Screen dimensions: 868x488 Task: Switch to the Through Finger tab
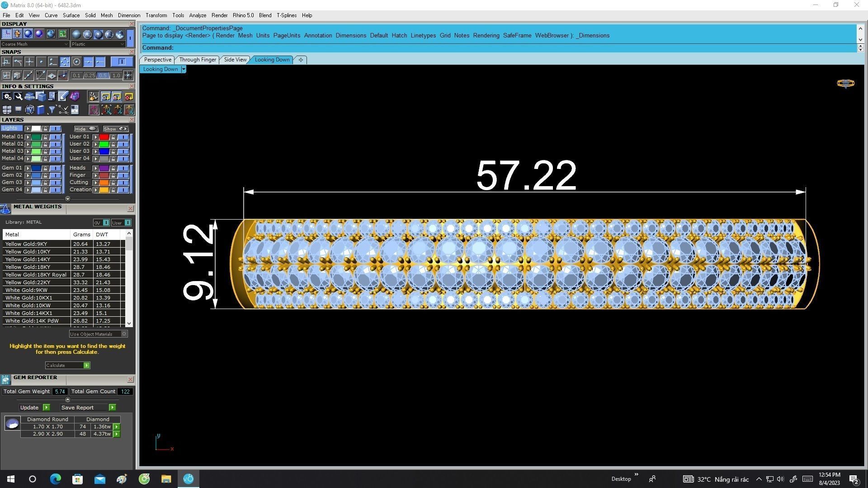click(x=198, y=60)
